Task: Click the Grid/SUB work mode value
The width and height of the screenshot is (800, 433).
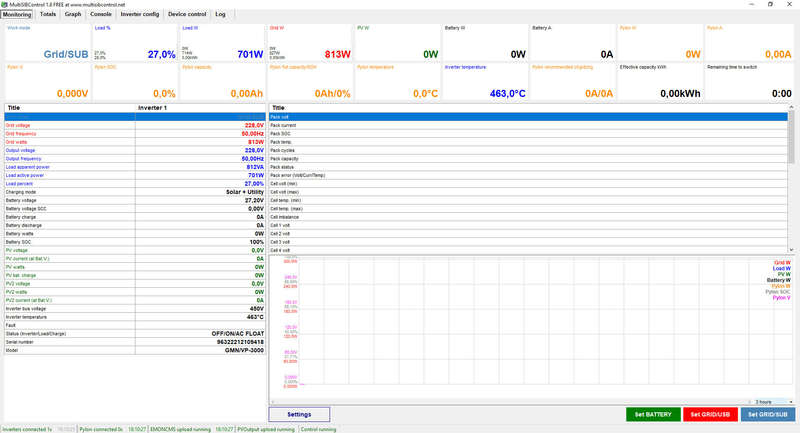Action: [66, 54]
